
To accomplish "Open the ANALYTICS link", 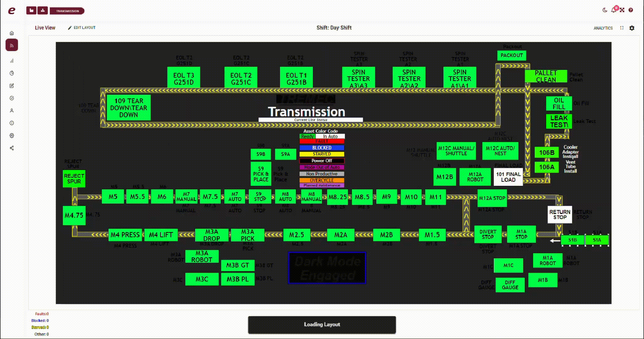I will [603, 28].
